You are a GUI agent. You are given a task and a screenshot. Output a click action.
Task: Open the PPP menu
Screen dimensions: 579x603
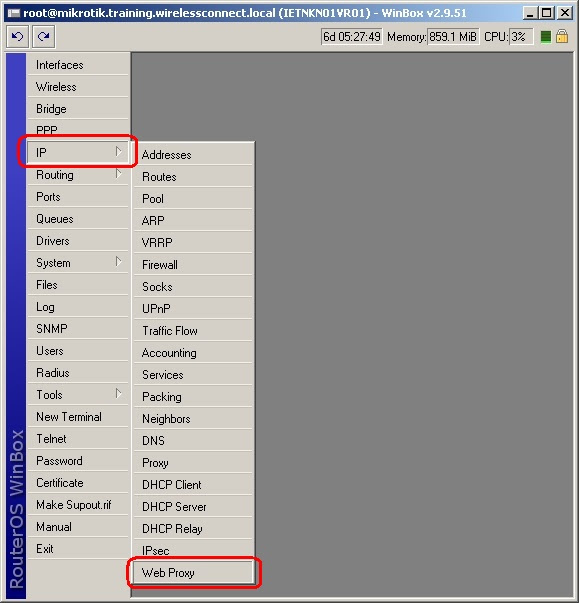click(x=78, y=129)
